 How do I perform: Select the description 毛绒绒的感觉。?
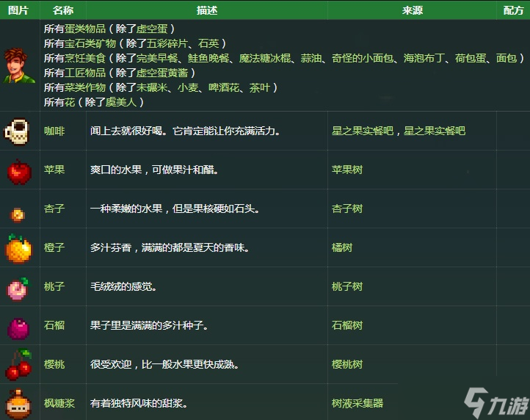(123, 286)
